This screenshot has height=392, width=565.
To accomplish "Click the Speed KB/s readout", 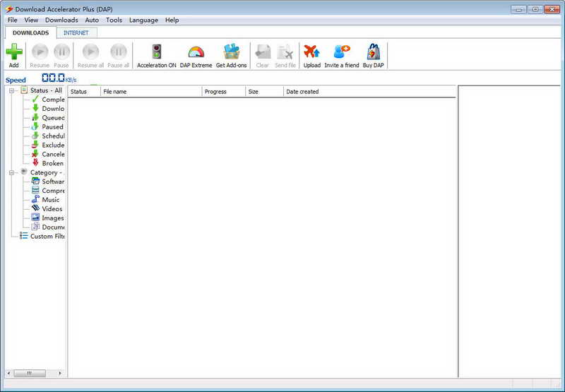I will click(x=59, y=78).
